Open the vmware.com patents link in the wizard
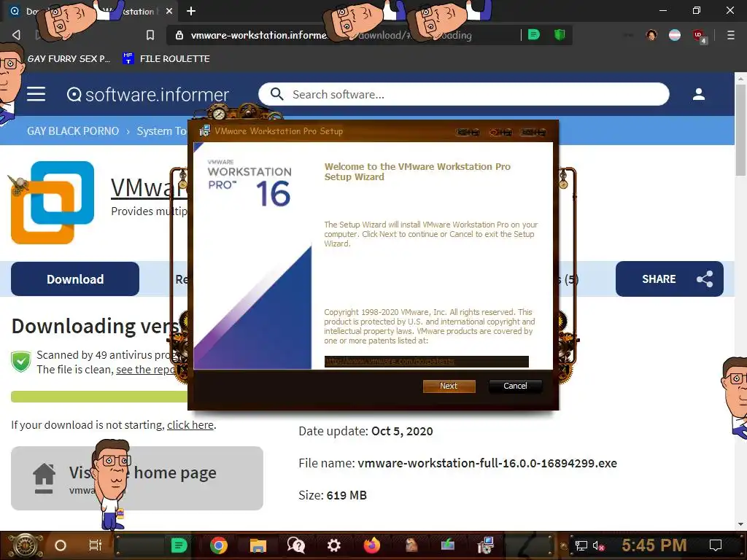The height and width of the screenshot is (560, 747). click(390, 362)
